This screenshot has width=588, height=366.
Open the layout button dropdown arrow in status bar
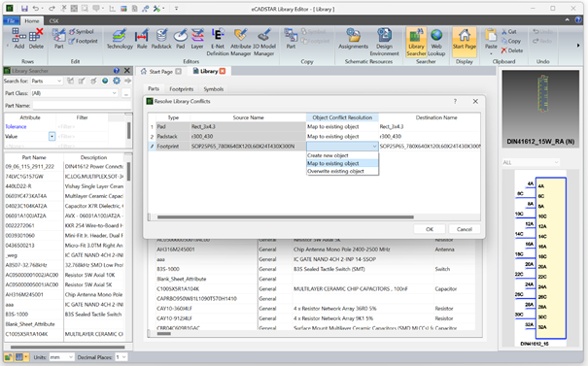26,357
